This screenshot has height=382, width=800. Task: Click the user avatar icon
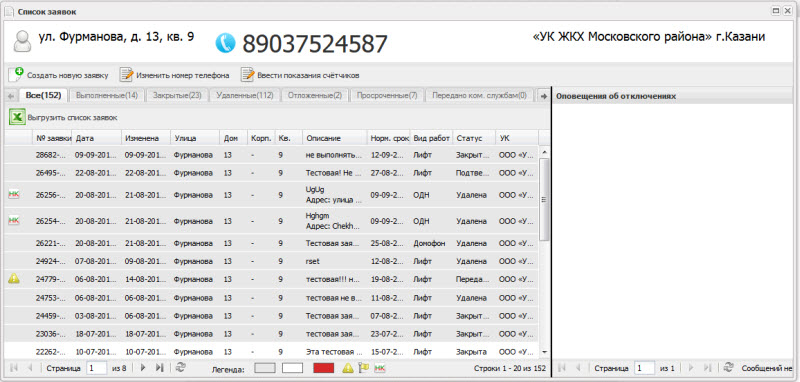coord(22,41)
